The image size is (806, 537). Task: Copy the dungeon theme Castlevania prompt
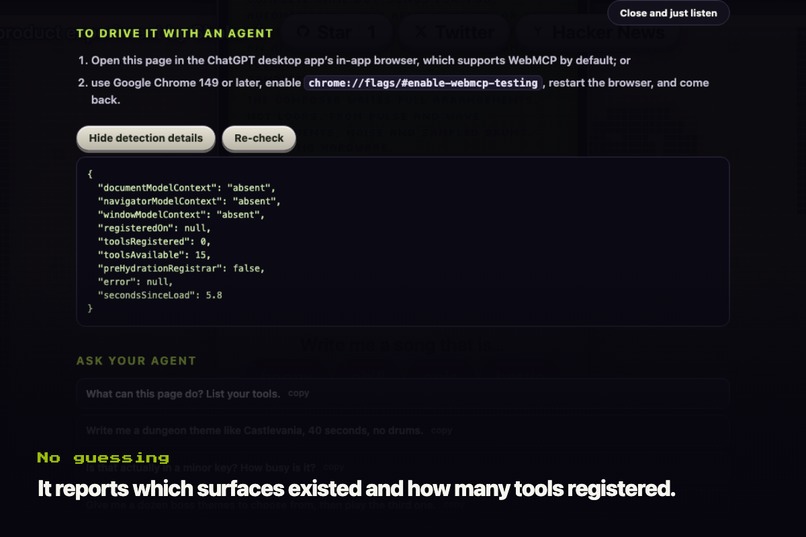tap(442, 431)
